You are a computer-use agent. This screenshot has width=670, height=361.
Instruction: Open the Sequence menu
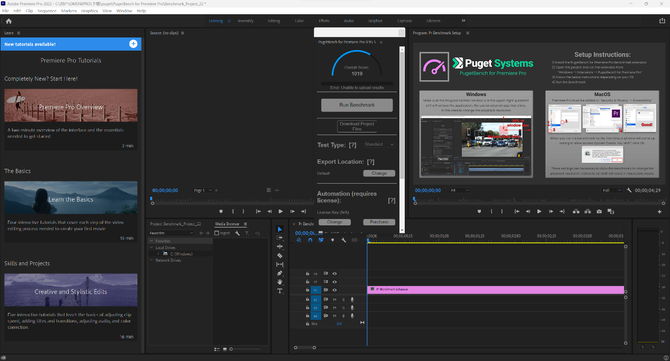tap(47, 11)
